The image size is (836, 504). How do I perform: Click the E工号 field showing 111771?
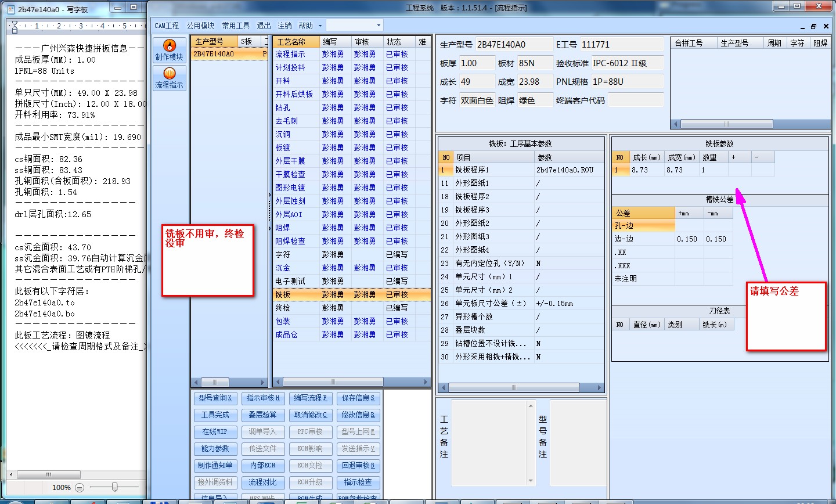621,44
